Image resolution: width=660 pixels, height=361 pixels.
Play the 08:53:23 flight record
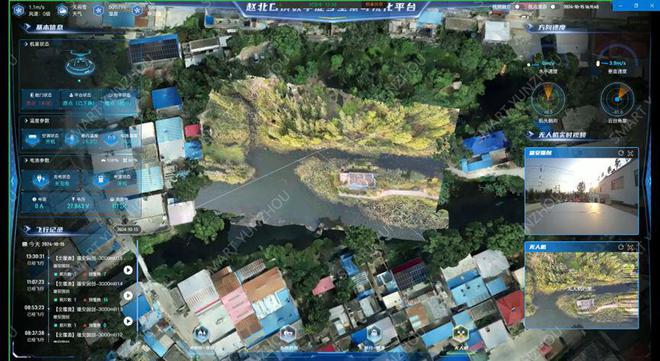click(128, 321)
